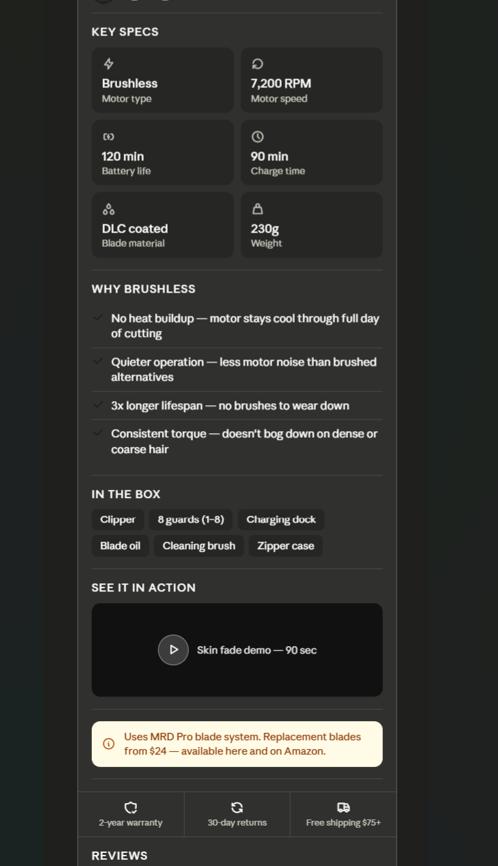Click the clock icon for Charge time
Image resolution: width=498 pixels, height=866 pixels.
(x=257, y=136)
